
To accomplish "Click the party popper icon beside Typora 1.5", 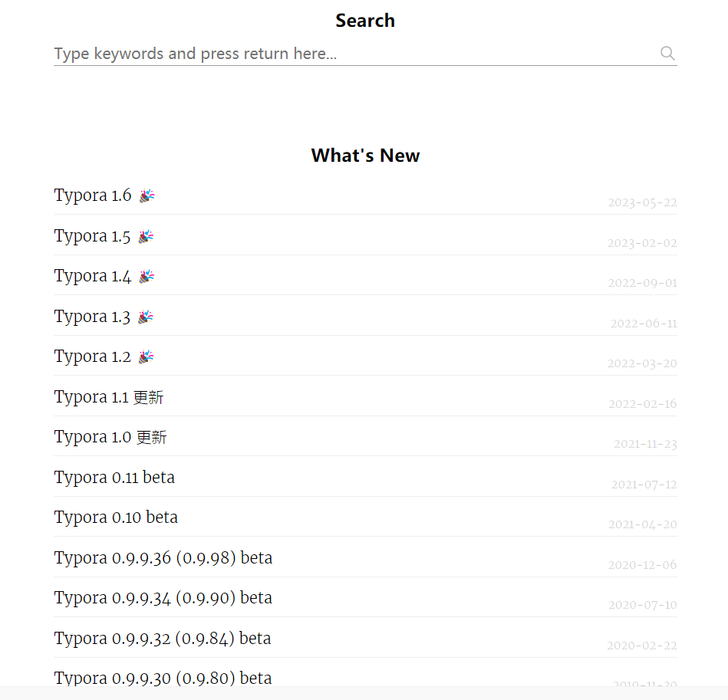I will (x=146, y=236).
